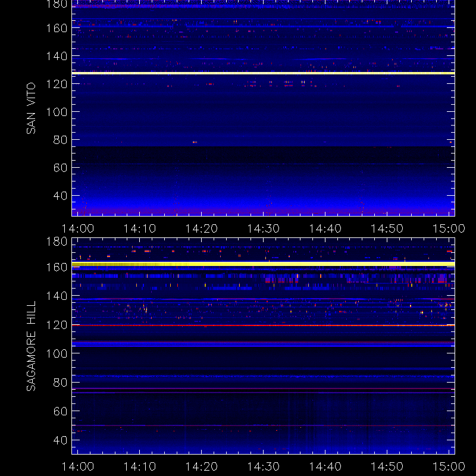This screenshot has height=476, width=476.
Task: Click the 140 tick label on the Sagamore Hill plot
Action: click(x=57, y=296)
